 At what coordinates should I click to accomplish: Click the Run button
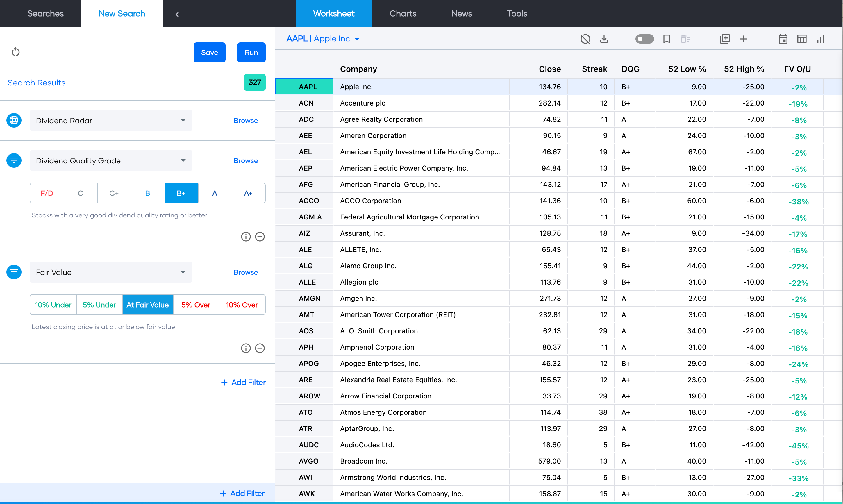[251, 52]
